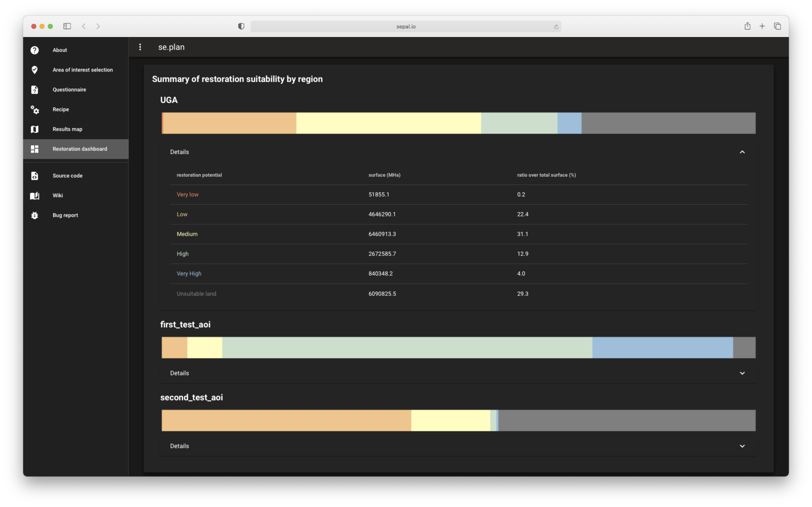812x507 pixels.
Task: Open the Questionnaire menu entry
Action: click(x=69, y=90)
